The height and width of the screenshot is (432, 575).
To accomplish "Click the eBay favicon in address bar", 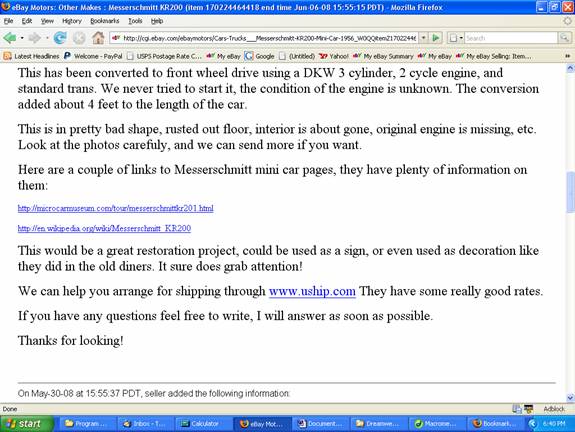I will click(x=116, y=38).
